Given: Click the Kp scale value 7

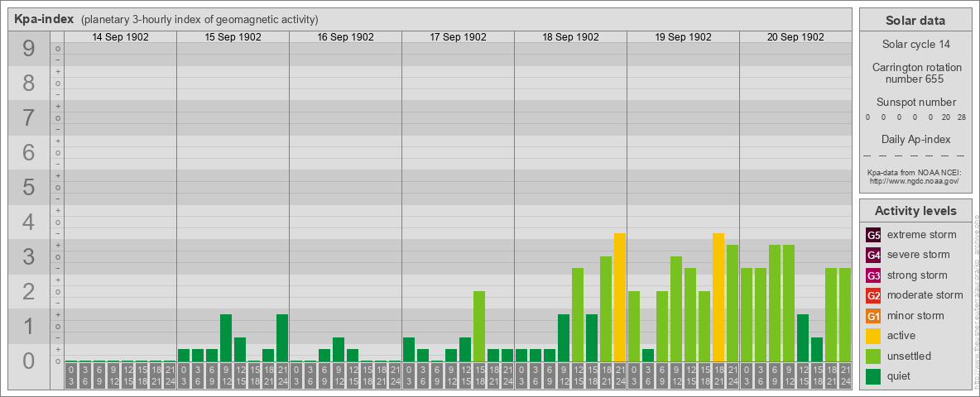Looking at the screenshot, I should coord(29,117).
